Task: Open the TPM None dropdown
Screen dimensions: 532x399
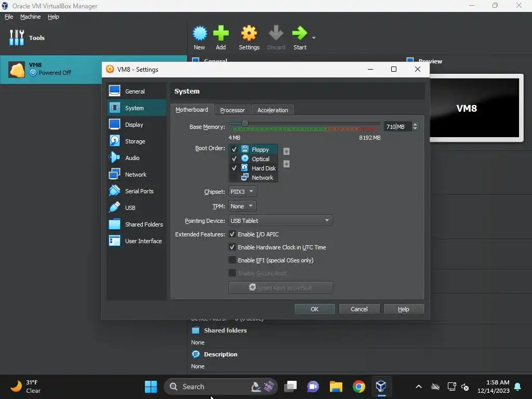Action: click(242, 206)
